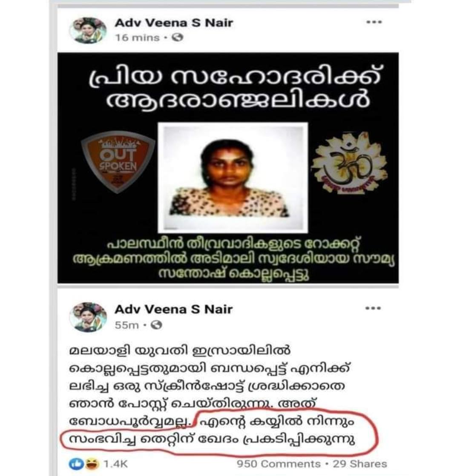Open the black condolence poster image

(228, 168)
